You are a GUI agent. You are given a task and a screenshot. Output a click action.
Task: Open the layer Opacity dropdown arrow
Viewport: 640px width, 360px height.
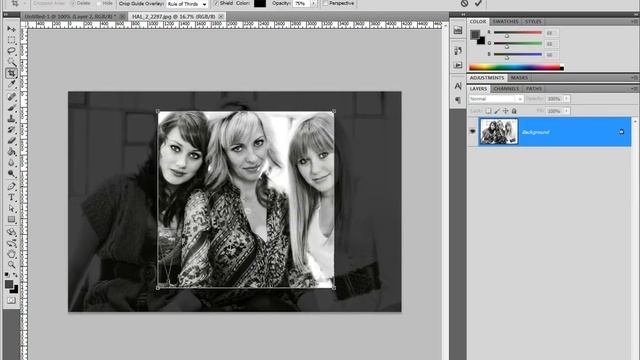pyautogui.click(x=567, y=99)
